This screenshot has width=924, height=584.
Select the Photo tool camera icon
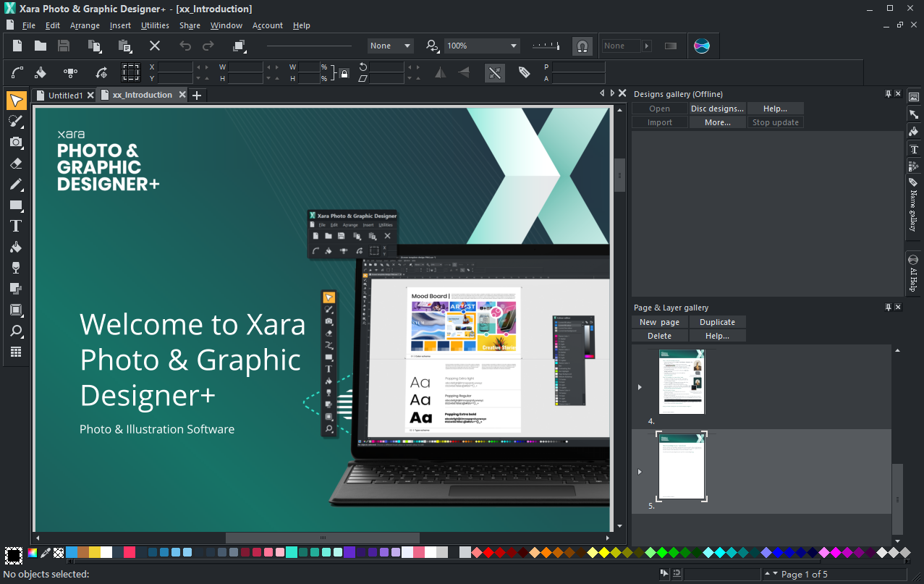coord(16,142)
